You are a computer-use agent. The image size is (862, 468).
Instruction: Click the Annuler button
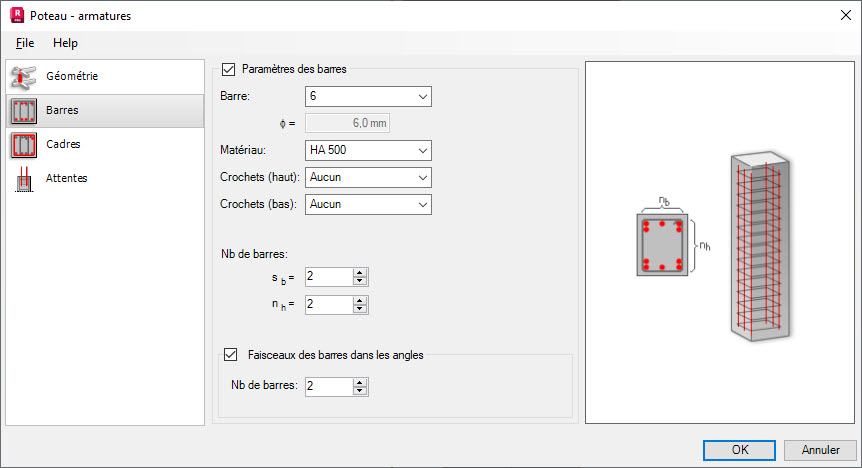coord(820,450)
